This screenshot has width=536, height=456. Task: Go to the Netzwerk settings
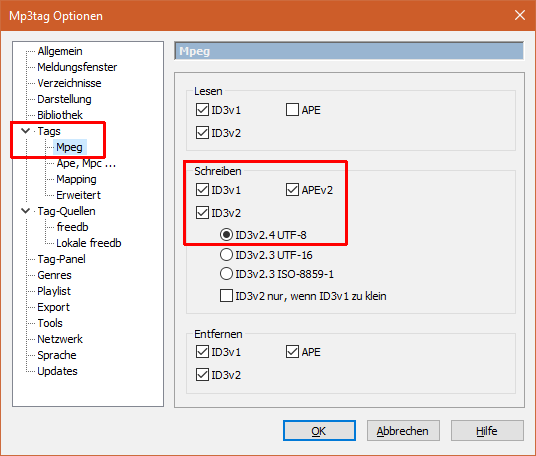click(60, 339)
